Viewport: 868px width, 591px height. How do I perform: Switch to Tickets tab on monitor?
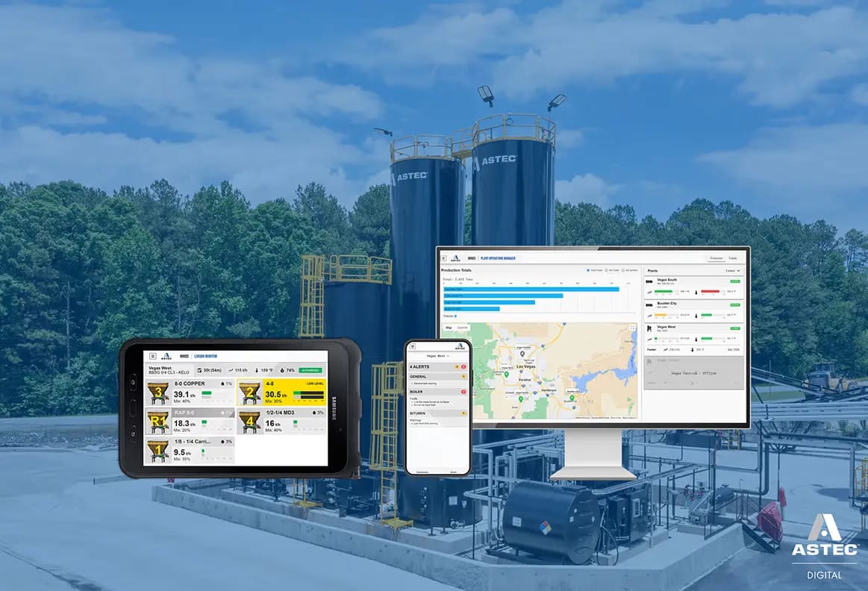(733, 258)
